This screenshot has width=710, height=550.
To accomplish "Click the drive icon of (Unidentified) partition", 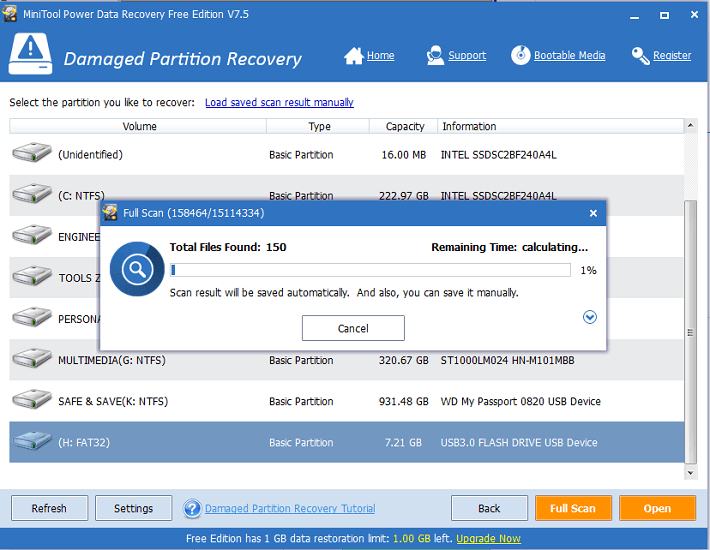I will click(x=32, y=152).
